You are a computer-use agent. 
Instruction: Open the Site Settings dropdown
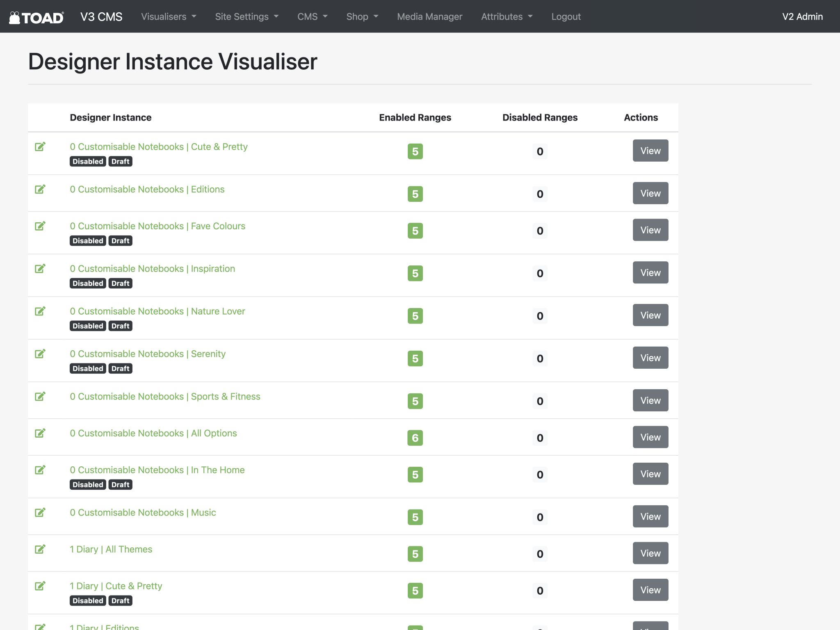point(247,17)
